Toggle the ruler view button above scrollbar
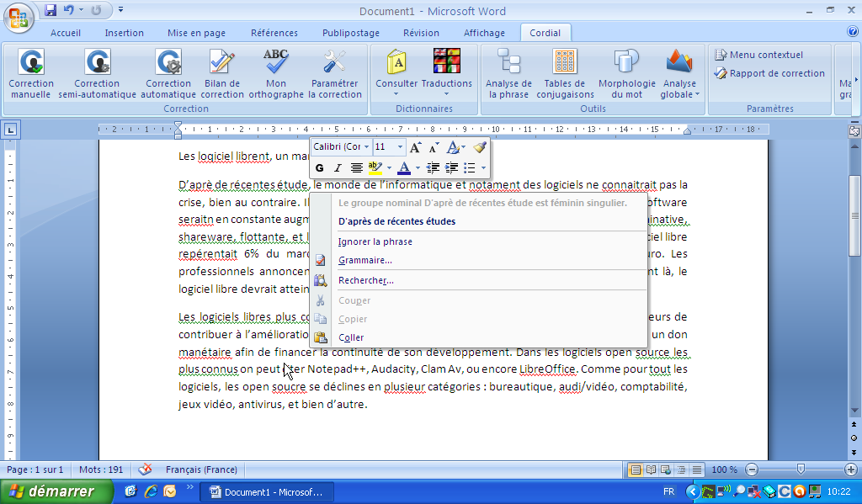 [x=854, y=131]
